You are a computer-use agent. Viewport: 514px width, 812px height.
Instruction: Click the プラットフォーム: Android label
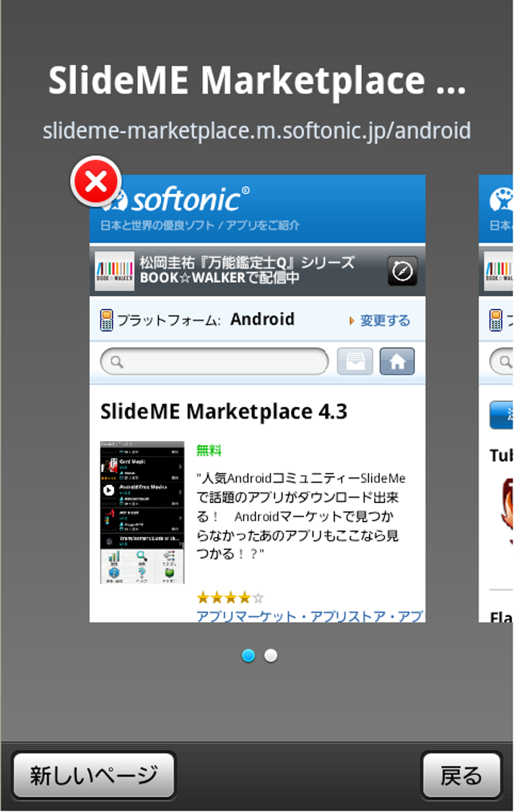(x=206, y=320)
